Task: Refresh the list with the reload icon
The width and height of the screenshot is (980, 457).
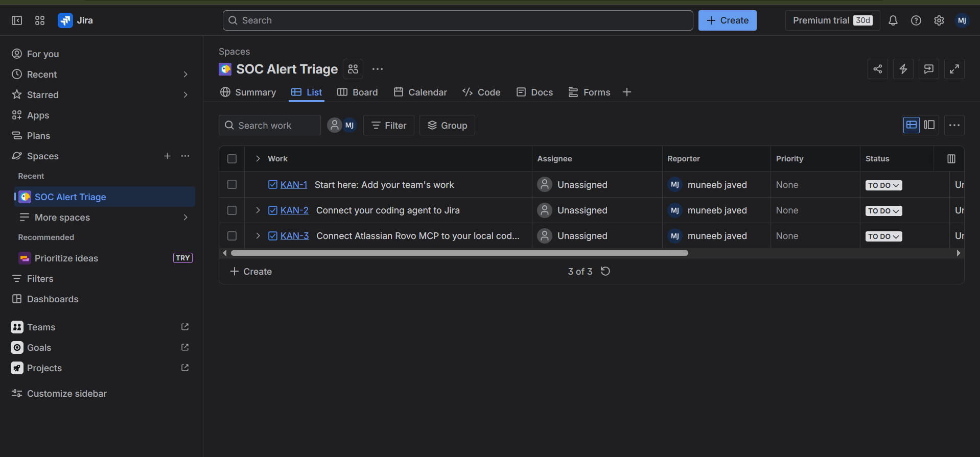Action: tap(605, 271)
